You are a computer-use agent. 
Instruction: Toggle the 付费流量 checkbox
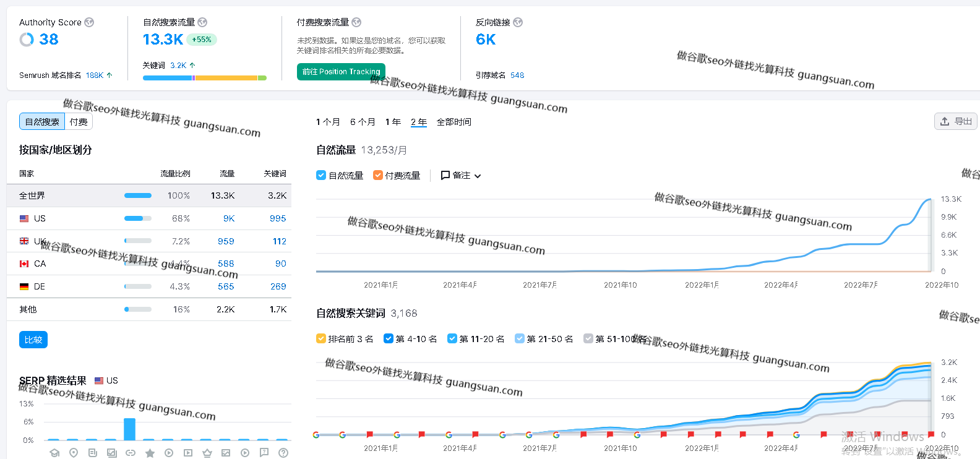pyautogui.click(x=378, y=176)
